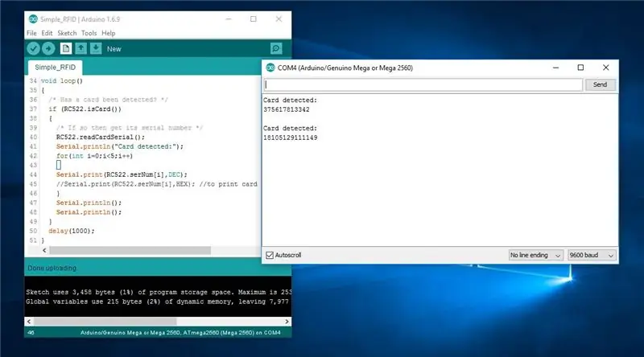The width and height of the screenshot is (644, 357).
Task: Open the Sketch menu
Action: pos(67,33)
